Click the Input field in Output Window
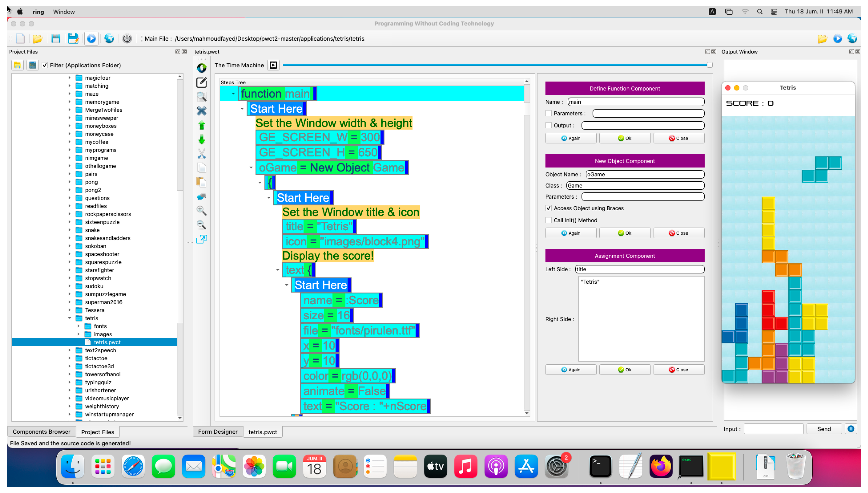The image size is (868, 493). (x=774, y=429)
